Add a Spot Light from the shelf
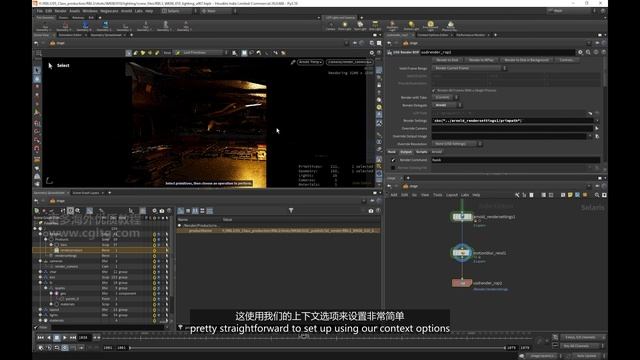The width and height of the screenshot is (640, 360). click(x=360, y=26)
